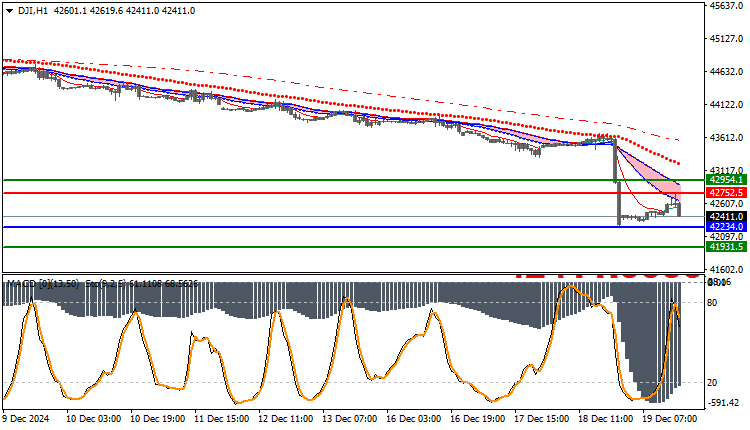Click the 19 Dec 07:00 time label
Viewport: 750px width, 430px height.
click(x=670, y=419)
